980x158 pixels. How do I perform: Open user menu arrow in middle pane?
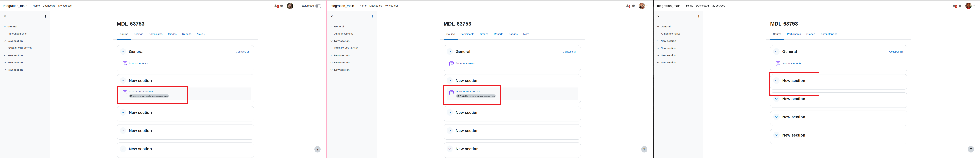(x=647, y=6)
